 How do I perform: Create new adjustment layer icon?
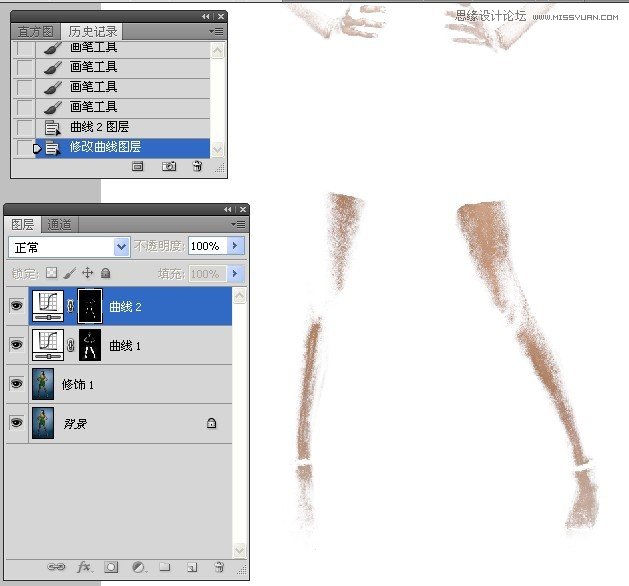coord(139,567)
